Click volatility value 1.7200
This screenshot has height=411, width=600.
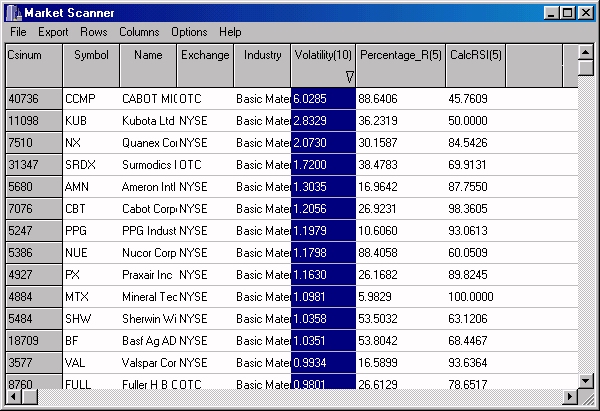click(x=323, y=165)
